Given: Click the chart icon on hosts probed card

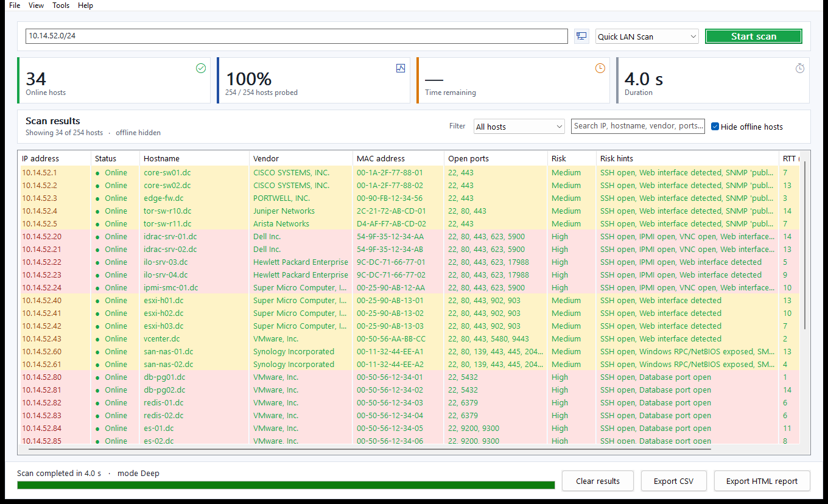Looking at the screenshot, I should tap(401, 68).
